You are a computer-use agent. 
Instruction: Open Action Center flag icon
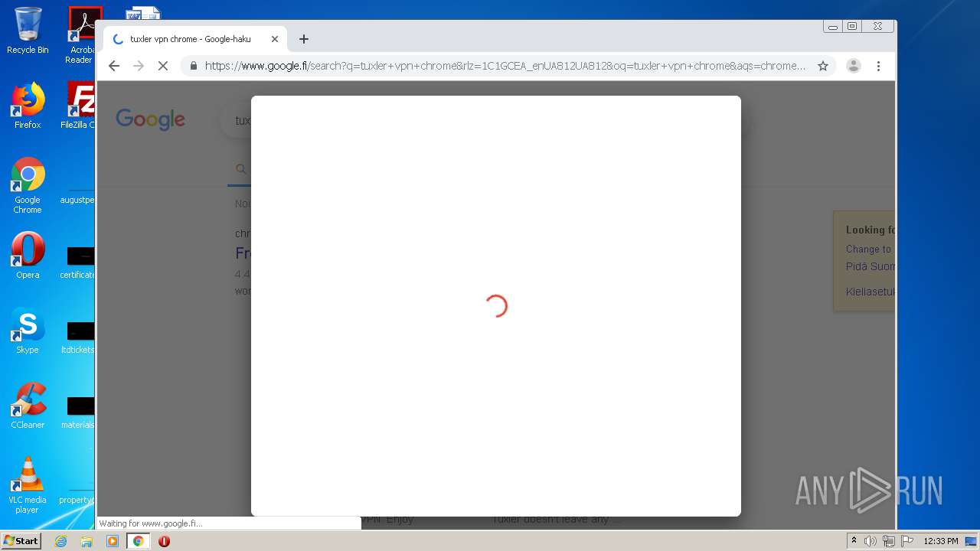tap(907, 541)
